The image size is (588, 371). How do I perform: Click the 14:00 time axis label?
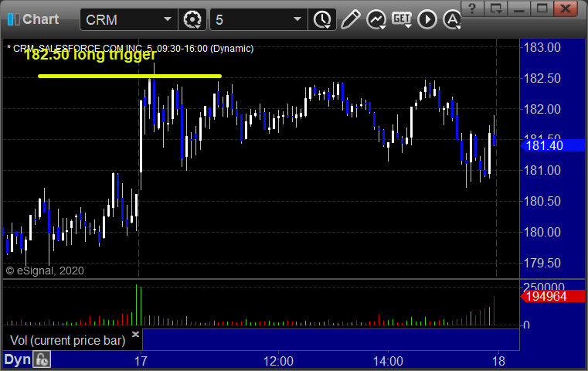[388, 361]
